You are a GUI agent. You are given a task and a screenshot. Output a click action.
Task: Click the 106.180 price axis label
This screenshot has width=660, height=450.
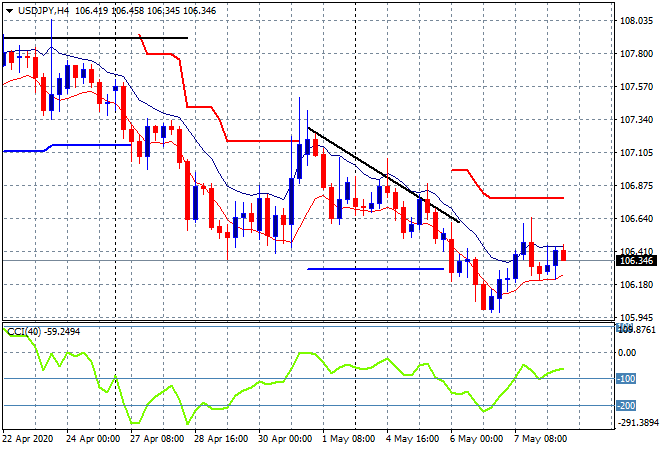[x=637, y=285]
